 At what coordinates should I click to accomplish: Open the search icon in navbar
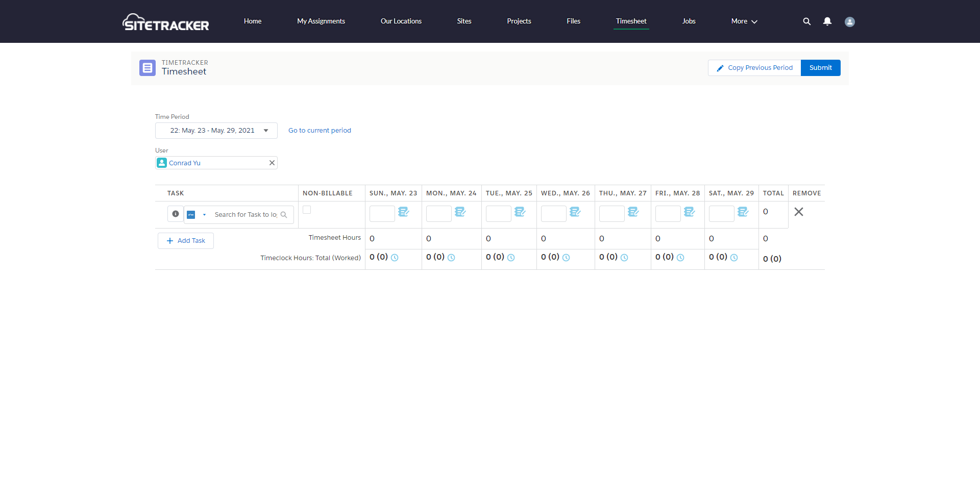point(806,21)
